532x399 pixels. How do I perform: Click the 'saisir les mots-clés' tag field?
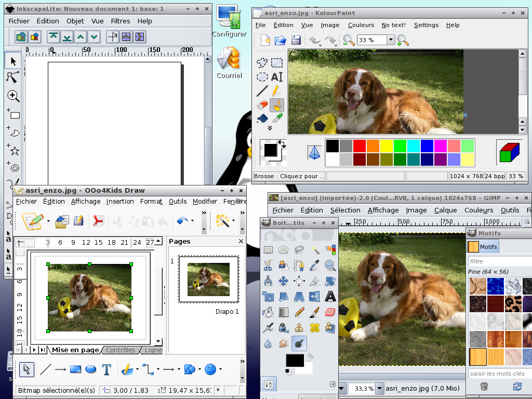[x=500, y=374]
